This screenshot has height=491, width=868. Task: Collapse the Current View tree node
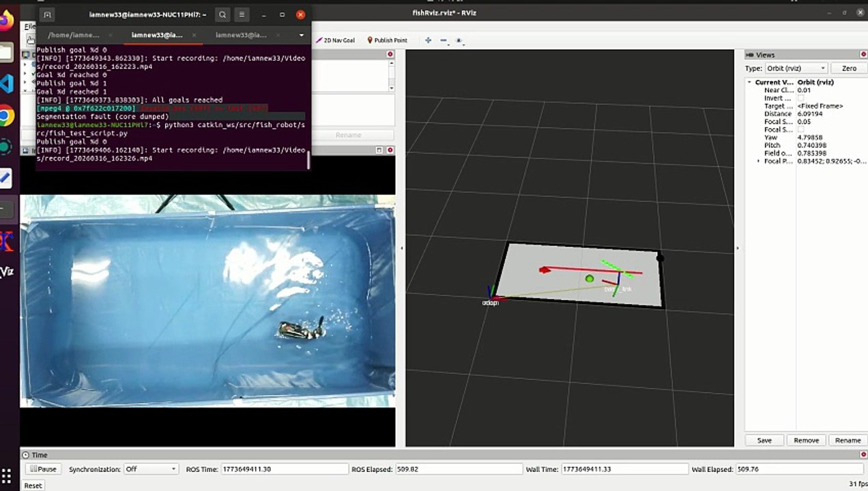coord(749,83)
